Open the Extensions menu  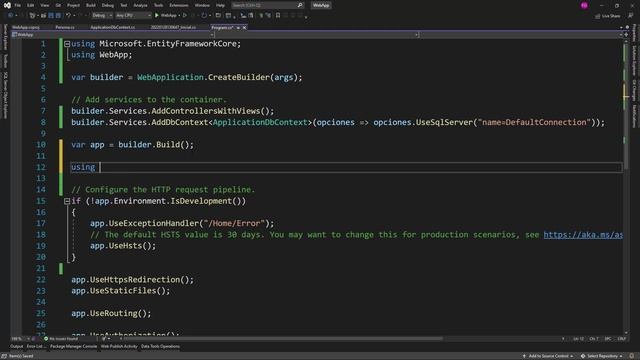tap(179, 5)
